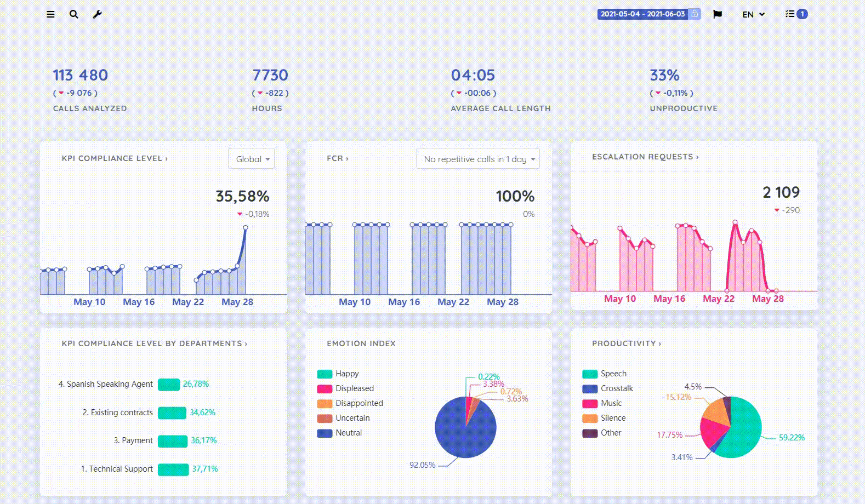This screenshot has height=504, width=865.
Task: Click the lock icon beside date range
Action: tap(695, 14)
